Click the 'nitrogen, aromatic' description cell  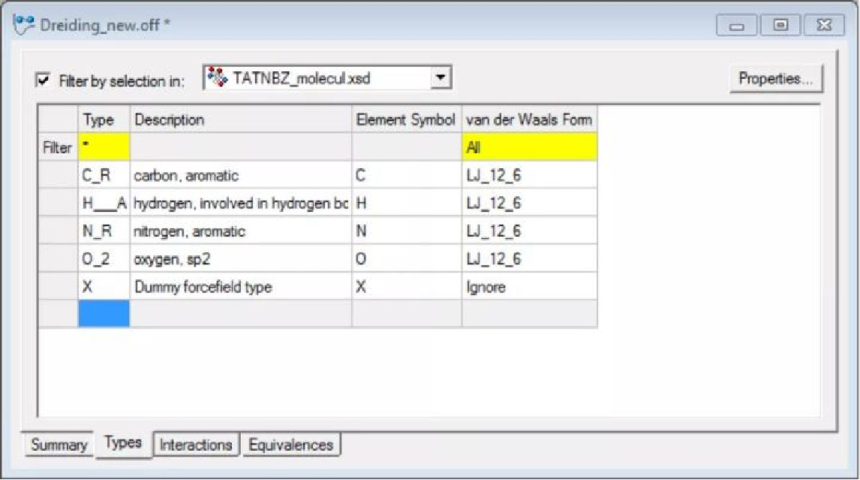(x=240, y=231)
